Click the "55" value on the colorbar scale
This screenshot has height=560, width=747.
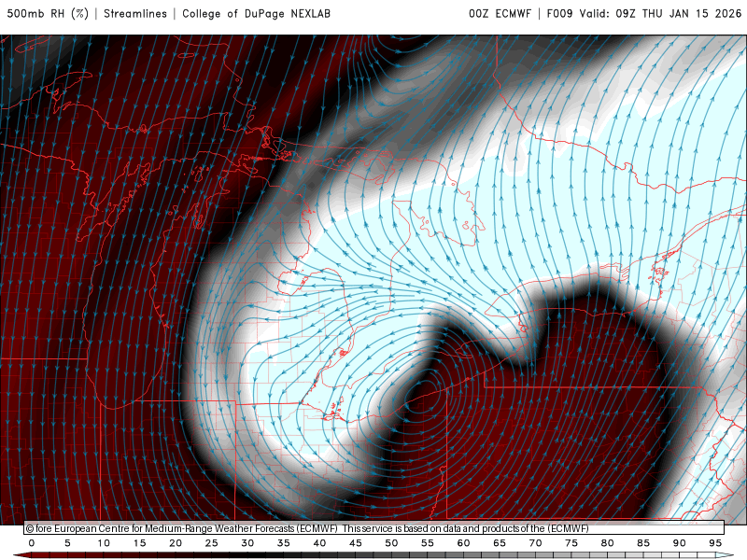click(428, 543)
